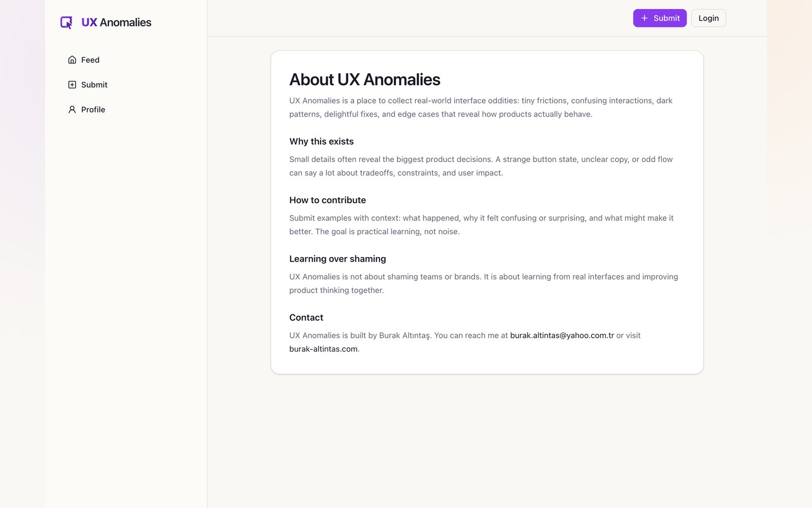Click the person icon beside Profile
812x508 pixels.
pyautogui.click(x=72, y=110)
